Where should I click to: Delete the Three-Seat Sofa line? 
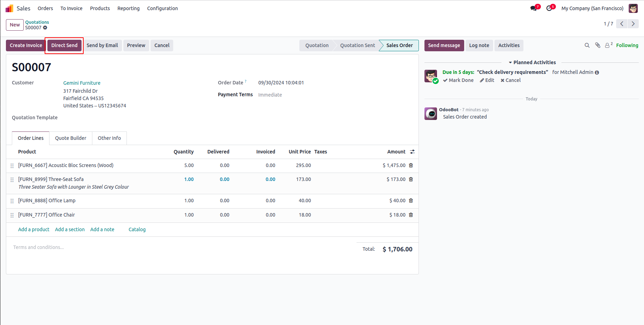[x=411, y=179]
